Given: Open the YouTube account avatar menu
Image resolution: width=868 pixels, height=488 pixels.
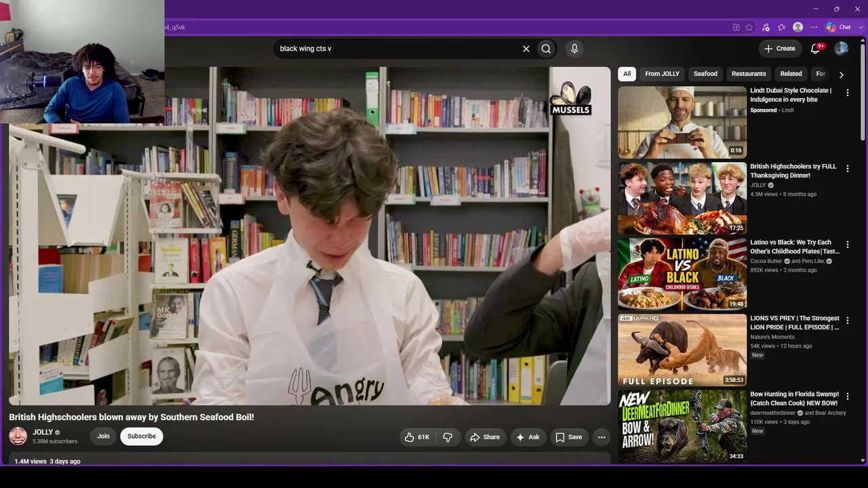Looking at the screenshot, I should pos(842,49).
